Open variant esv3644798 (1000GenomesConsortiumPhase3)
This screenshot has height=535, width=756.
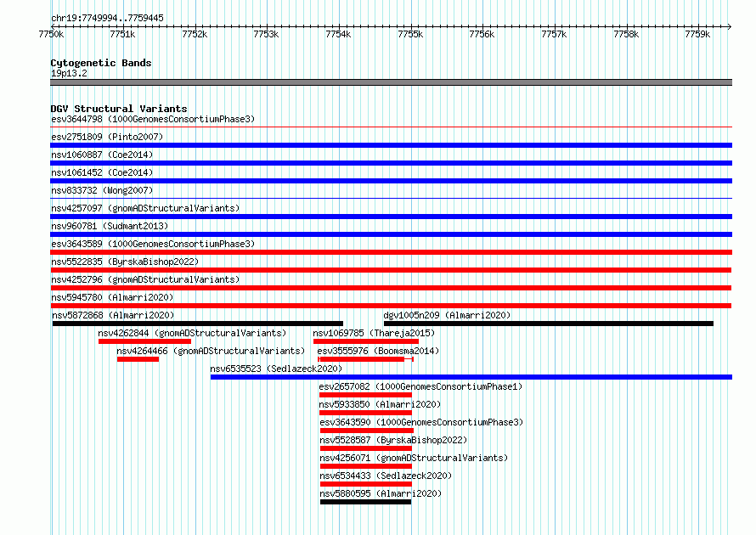(153, 119)
